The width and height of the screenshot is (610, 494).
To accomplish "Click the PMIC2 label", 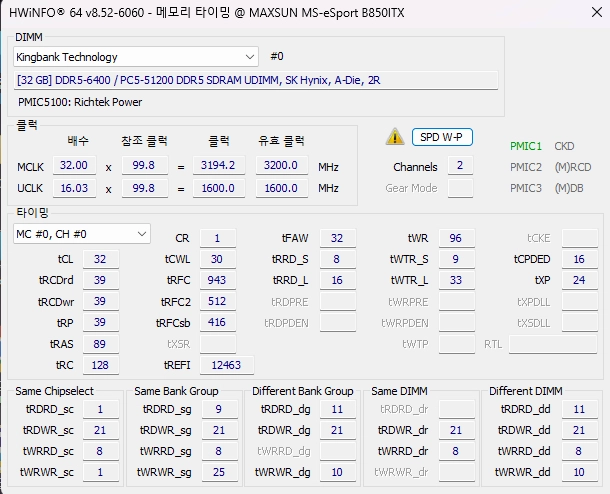I will tap(526, 167).
